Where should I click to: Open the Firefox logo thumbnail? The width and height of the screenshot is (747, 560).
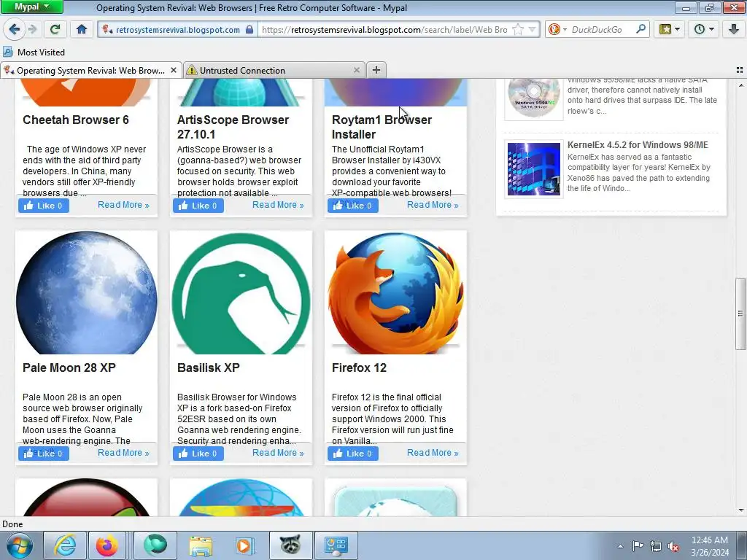pyautogui.click(x=395, y=292)
